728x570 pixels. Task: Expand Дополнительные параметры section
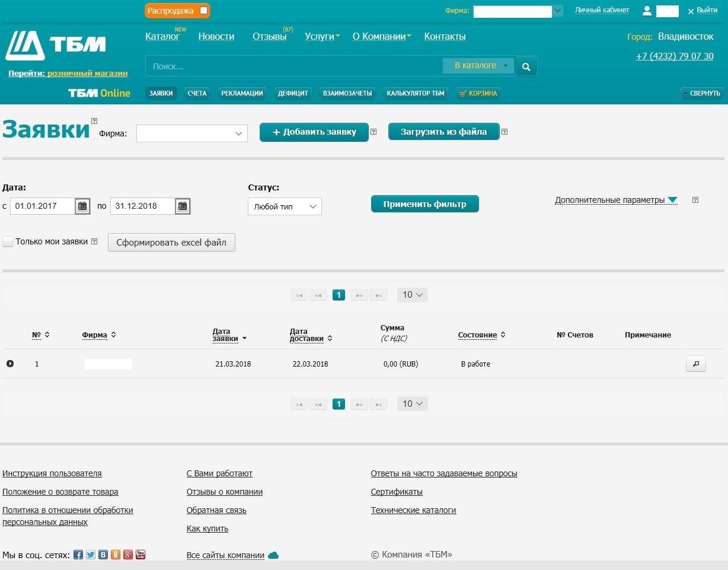point(616,200)
